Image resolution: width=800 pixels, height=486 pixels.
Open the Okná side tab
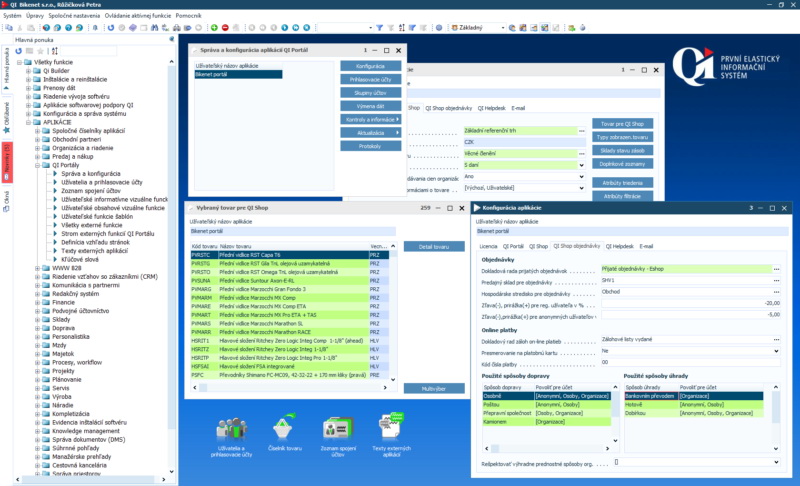[x=7, y=201]
